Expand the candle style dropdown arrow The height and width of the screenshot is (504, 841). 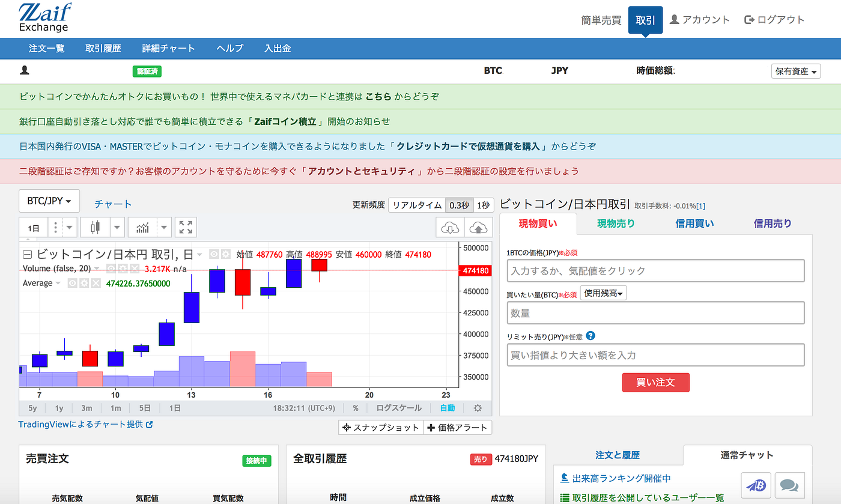coord(117,228)
